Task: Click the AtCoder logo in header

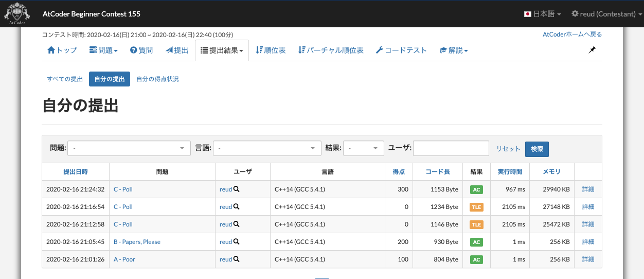Action: [x=17, y=13]
